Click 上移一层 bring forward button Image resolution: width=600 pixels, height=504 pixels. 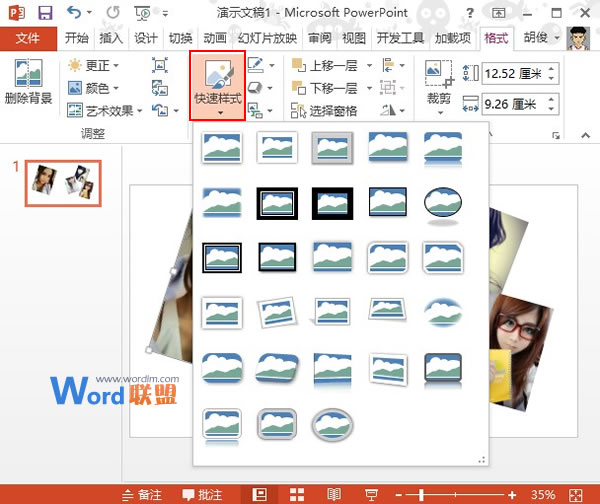(324, 65)
